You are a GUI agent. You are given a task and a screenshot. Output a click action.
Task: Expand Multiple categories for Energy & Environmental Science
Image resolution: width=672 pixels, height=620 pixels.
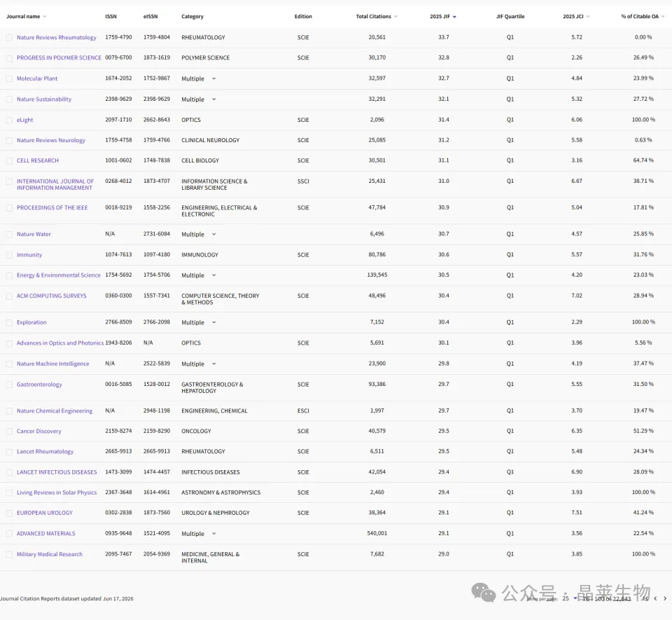coord(214,275)
